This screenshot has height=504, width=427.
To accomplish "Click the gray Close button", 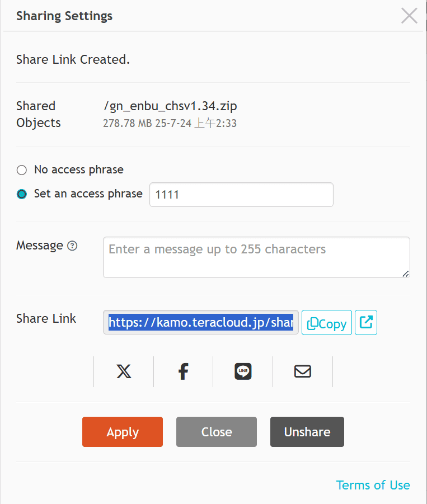I will pos(217,432).
